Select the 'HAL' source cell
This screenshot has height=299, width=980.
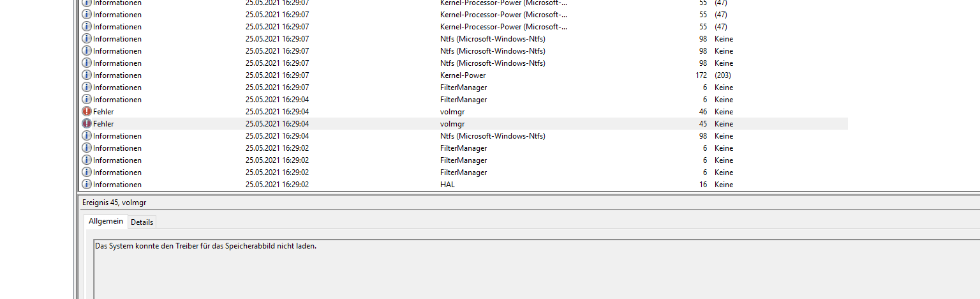[x=447, y=185]
